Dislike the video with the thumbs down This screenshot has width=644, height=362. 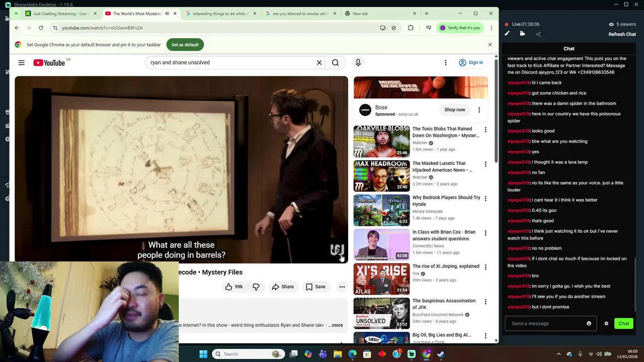(256, 287)
